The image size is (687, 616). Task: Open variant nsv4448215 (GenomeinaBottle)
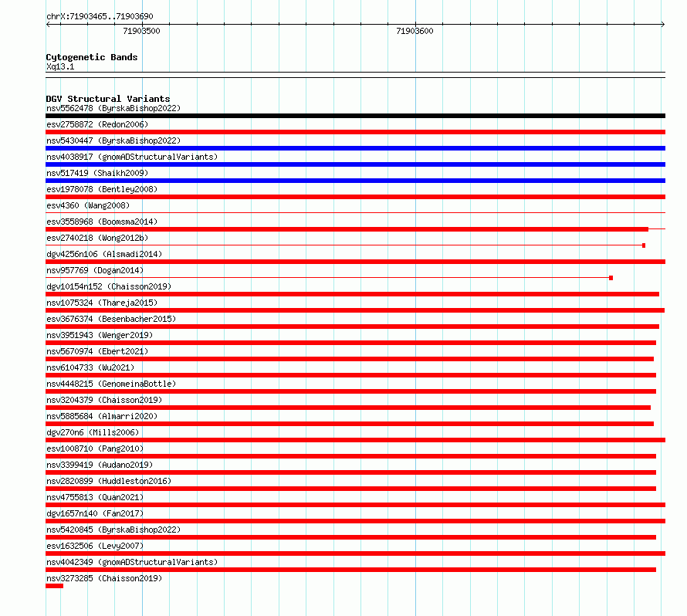coord(111,384)
